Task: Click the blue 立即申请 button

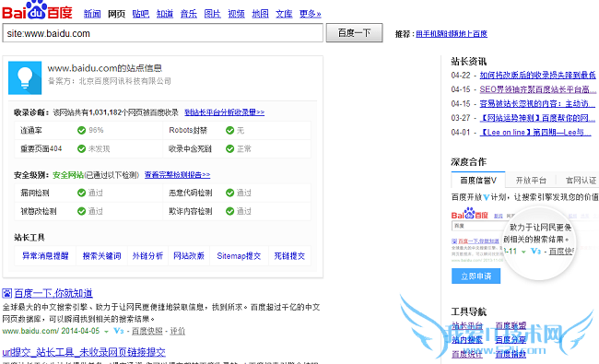Action: (476, 276)
